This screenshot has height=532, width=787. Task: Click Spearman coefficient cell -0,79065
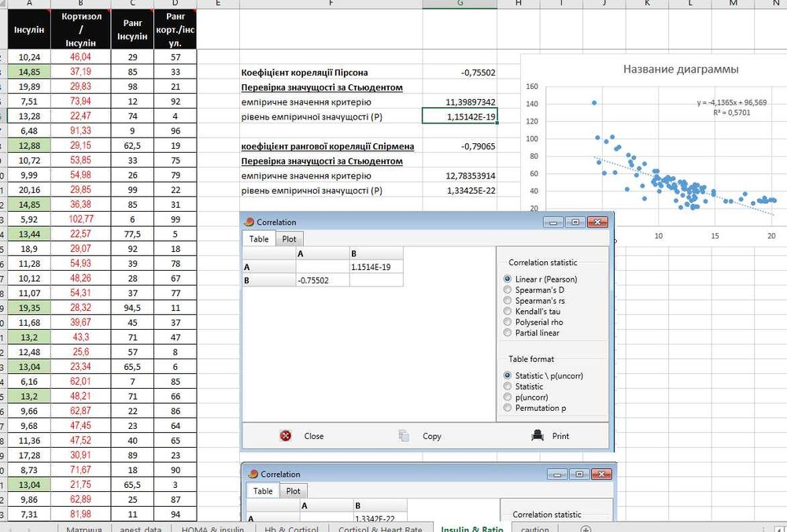460,146
